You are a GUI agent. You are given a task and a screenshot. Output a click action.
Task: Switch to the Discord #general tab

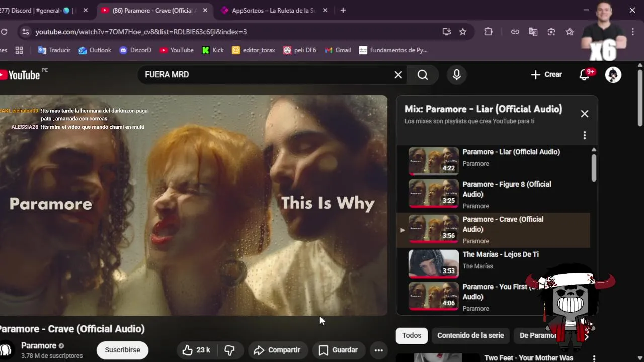38,10
